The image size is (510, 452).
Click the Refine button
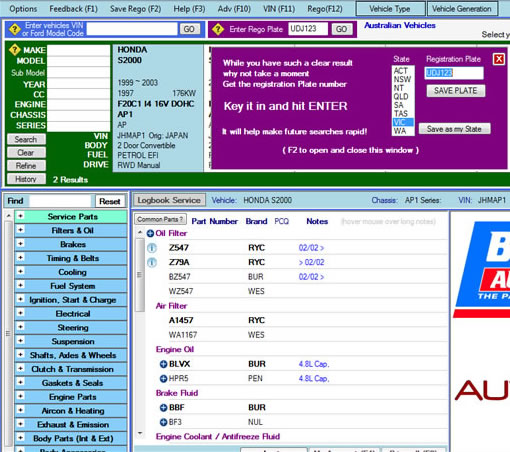click(26, 166)
